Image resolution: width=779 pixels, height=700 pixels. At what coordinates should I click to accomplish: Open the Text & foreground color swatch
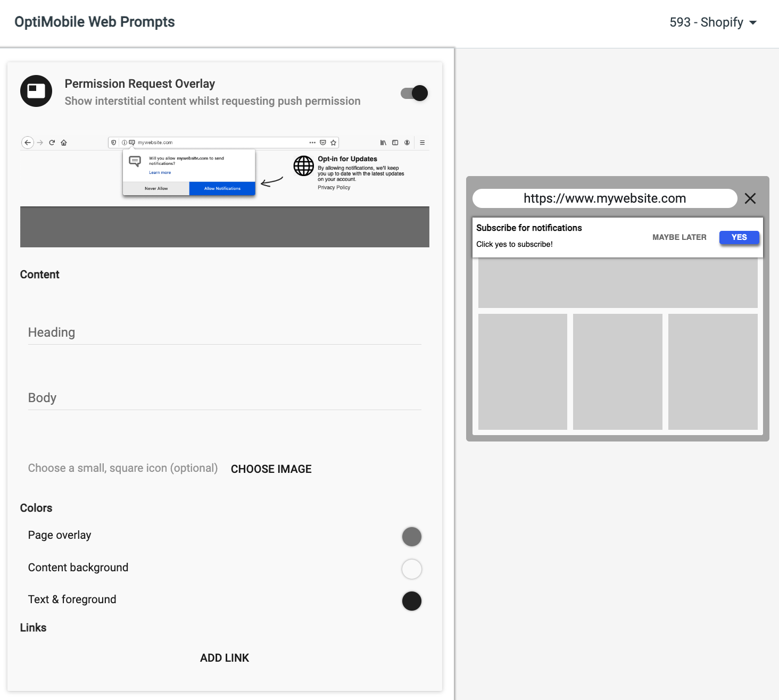(412, 601)
